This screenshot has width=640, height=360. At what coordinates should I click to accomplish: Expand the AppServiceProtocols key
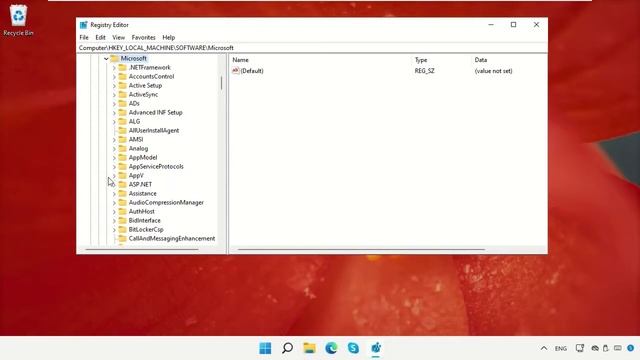(x=114, y=167)
